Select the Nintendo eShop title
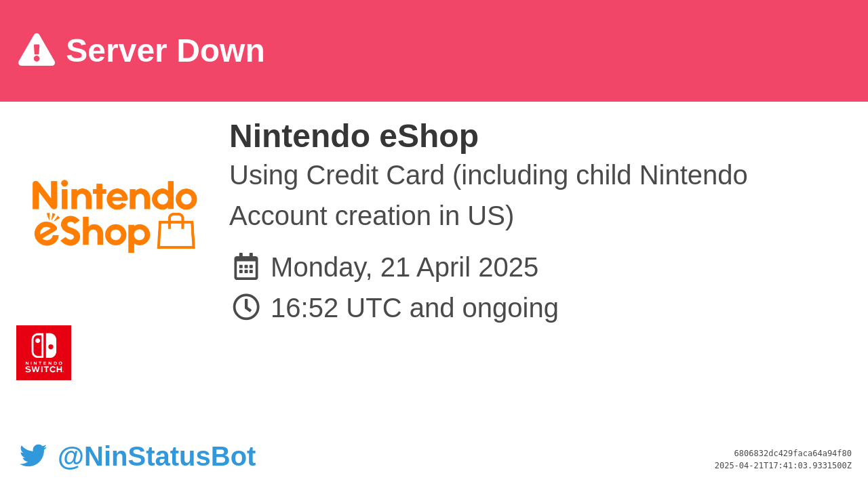The height and width of the screenshot is (488, 868). (x=354, y=136)
